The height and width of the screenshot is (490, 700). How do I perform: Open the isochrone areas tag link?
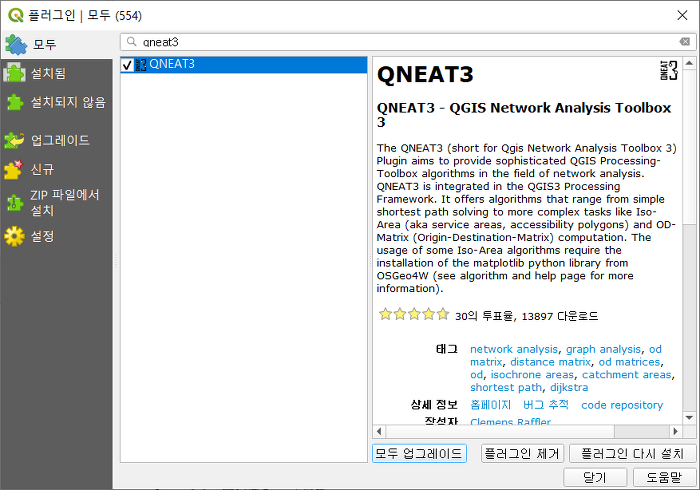click(532, 374)
